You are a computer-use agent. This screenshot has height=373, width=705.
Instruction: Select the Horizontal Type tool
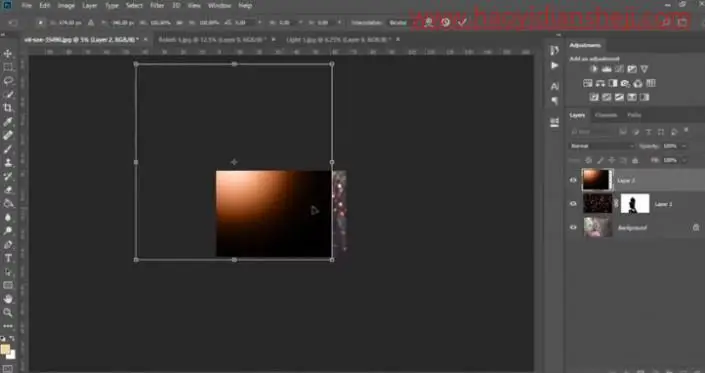pos(8,258)
